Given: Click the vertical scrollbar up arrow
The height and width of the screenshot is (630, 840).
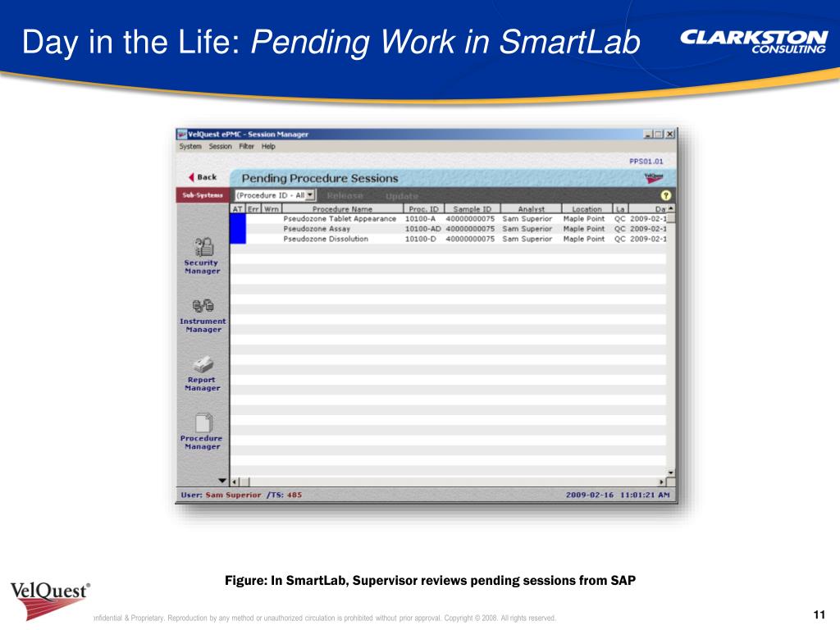Looking at the screenshot, I should 671,208.
